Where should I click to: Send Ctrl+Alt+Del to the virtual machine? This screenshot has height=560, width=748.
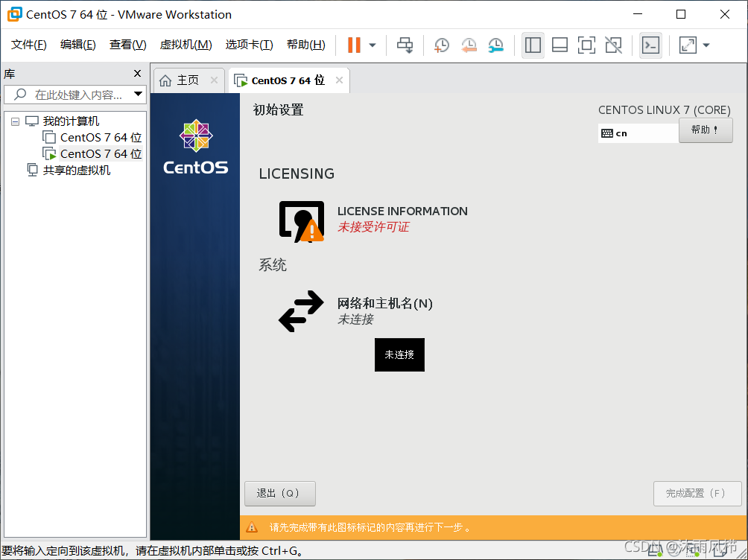[x=405, y=45]
